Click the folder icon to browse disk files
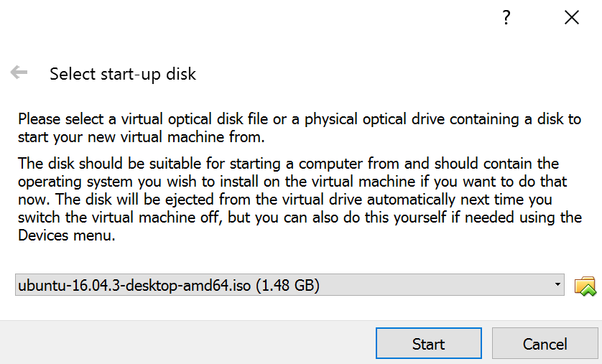602x364 pixels. (585, 286)
